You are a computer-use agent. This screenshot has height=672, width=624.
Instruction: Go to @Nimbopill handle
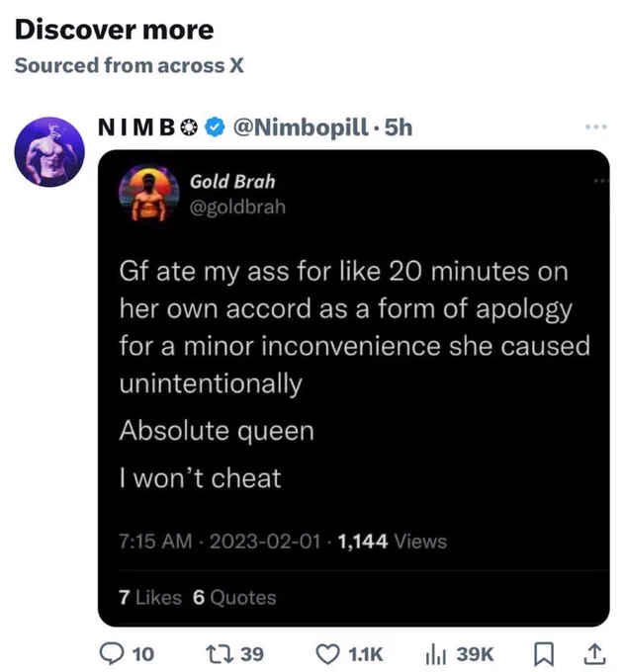pyautogui.click(x=301, y=127)
